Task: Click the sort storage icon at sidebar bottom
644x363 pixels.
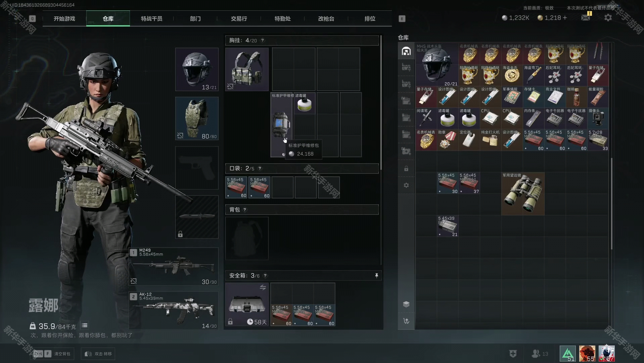Action: pyautogui.click(x=406, y=321)
